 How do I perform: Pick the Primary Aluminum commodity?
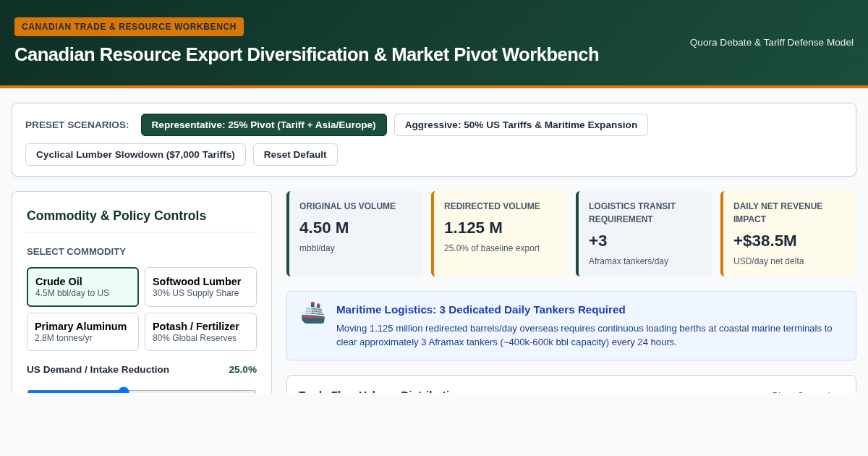pyautogui.click(x=82, y=332)
